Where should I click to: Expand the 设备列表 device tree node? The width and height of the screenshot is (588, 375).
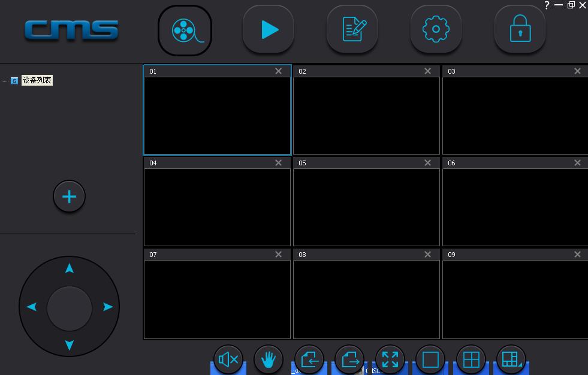click(x=14, y=81)
